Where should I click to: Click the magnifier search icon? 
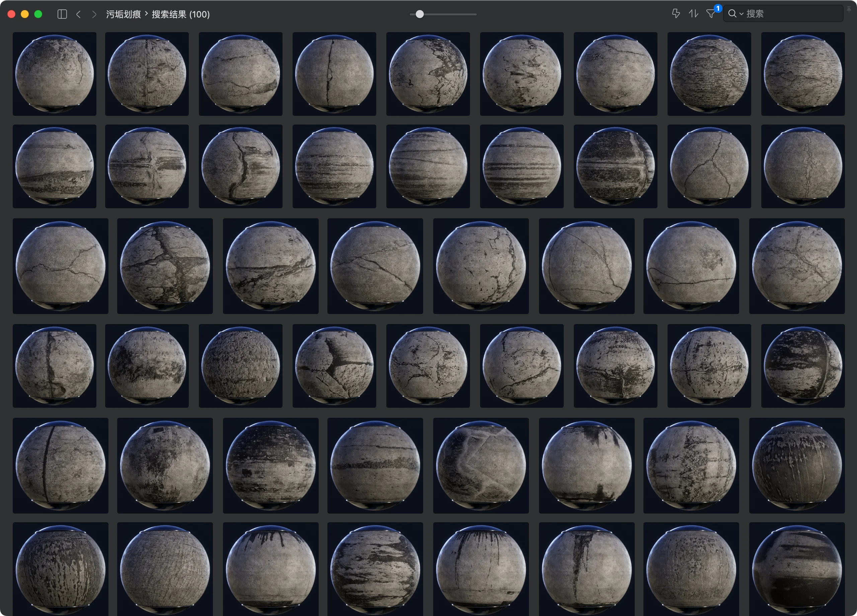click(x=732, y=14)
